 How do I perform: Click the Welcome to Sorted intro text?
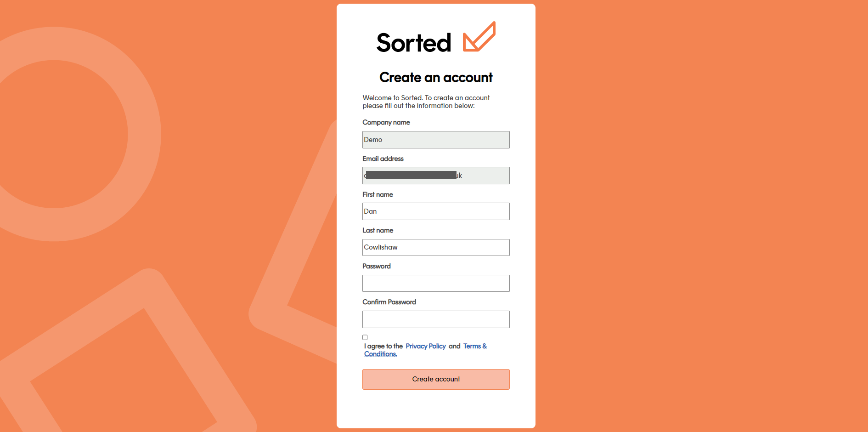426,102
